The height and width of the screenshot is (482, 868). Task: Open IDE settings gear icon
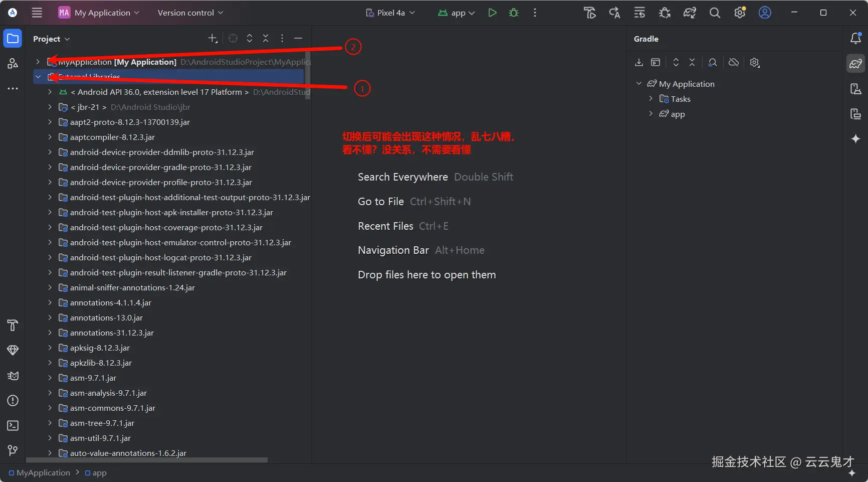(740, 13)
